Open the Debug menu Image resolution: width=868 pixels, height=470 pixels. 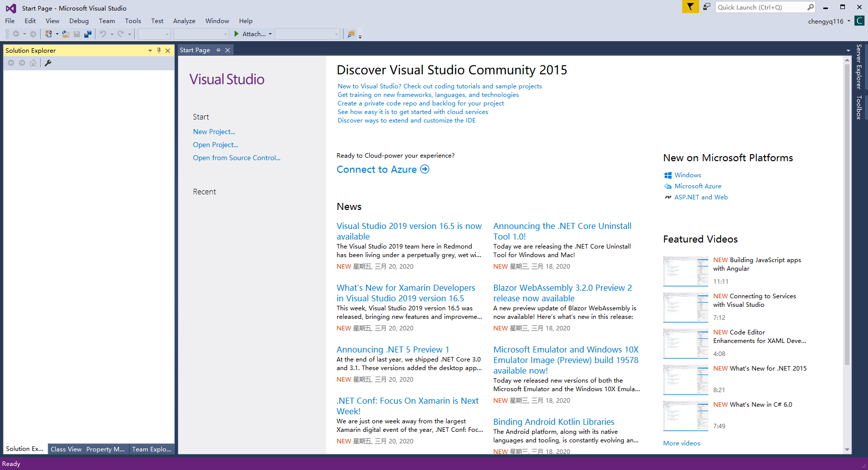pyautogui.click(x=79, y=21)
